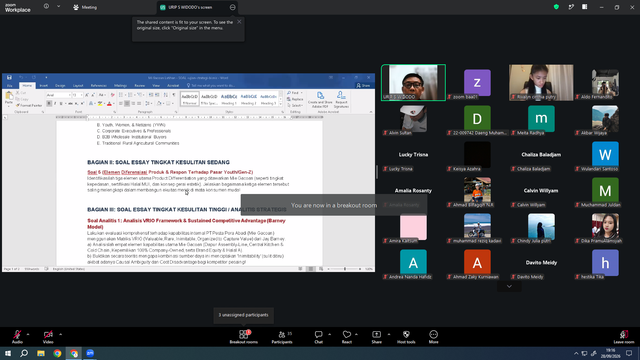The width and height of the screenshot is (640, 360).
Task: Click text highlight color in Word ribbon
Action: coord(100,104)
